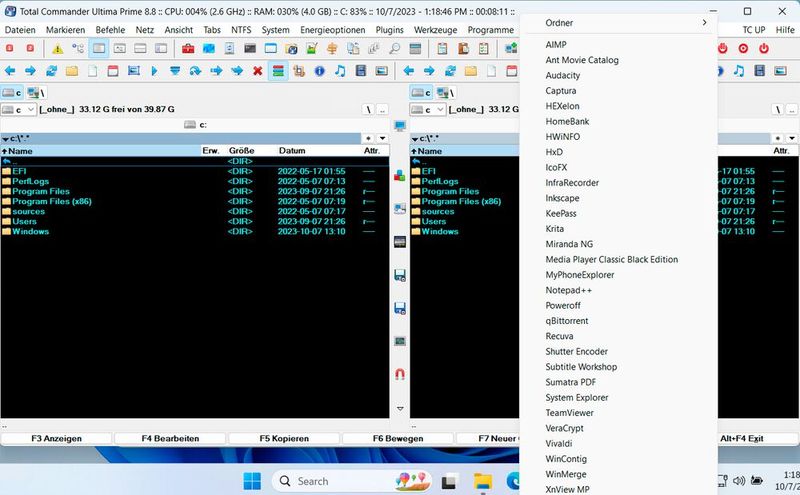
Task: Expand middle bar's bottom down arrow
Action: 400,408
